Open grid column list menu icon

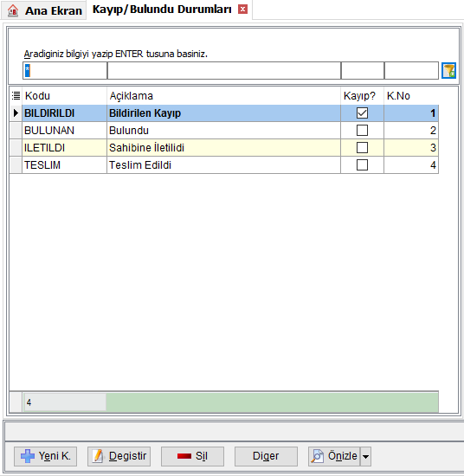pos(16,95)
